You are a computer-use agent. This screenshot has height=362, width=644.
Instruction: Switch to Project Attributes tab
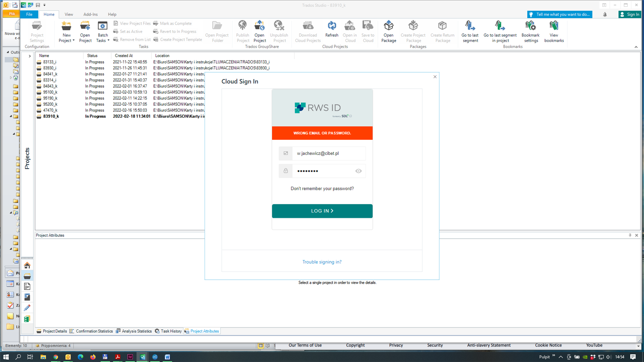(x=202, y=331)
